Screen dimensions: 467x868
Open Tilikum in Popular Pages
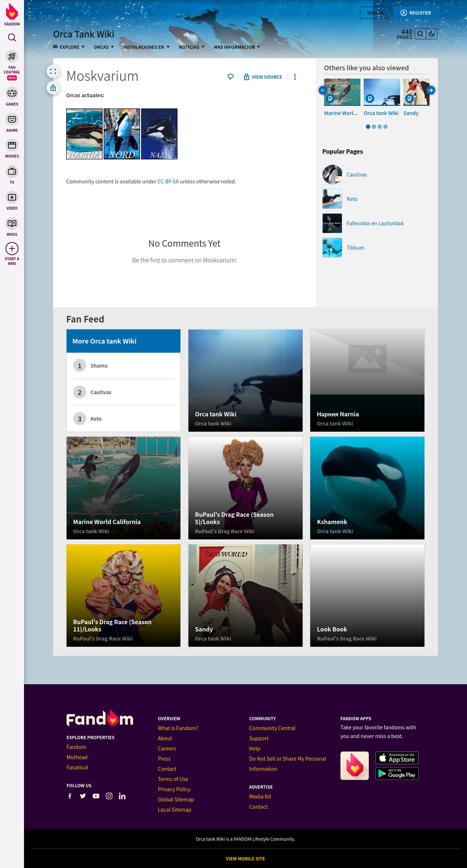tap(355, 247)
